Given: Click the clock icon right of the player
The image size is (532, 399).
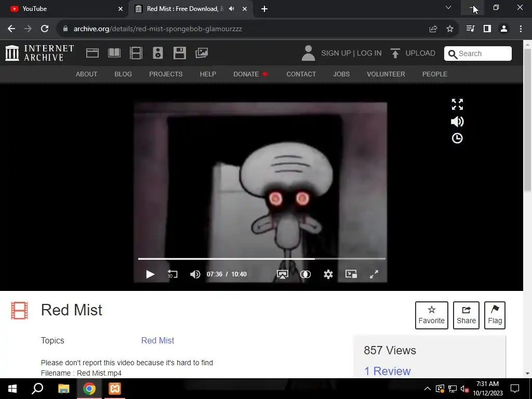Looking at the screenshot, I should [x=457, y=138].
